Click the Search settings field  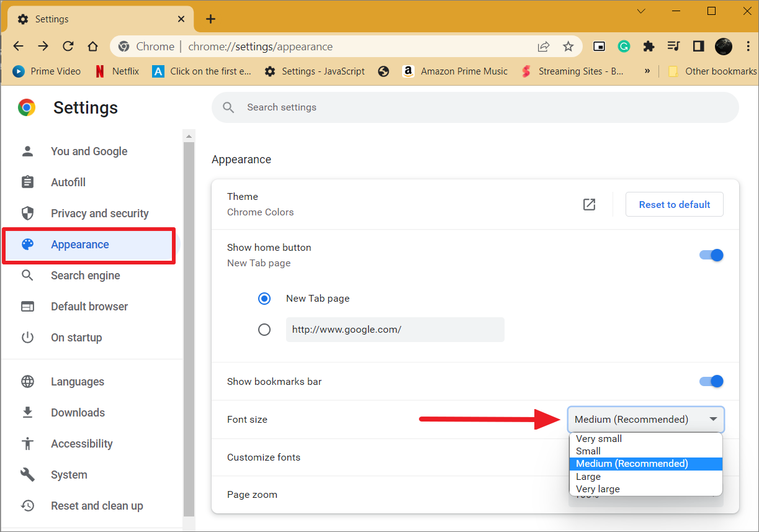pos(475,107)
